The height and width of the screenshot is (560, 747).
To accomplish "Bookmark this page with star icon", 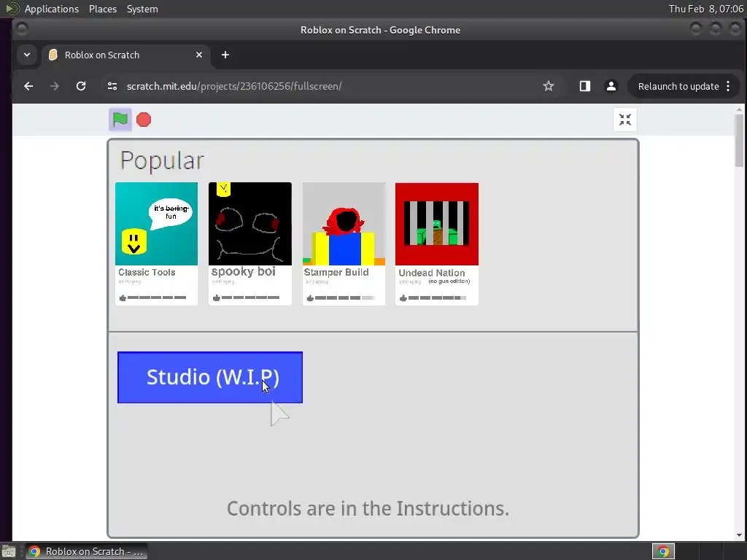I will [x=549, y=86].
